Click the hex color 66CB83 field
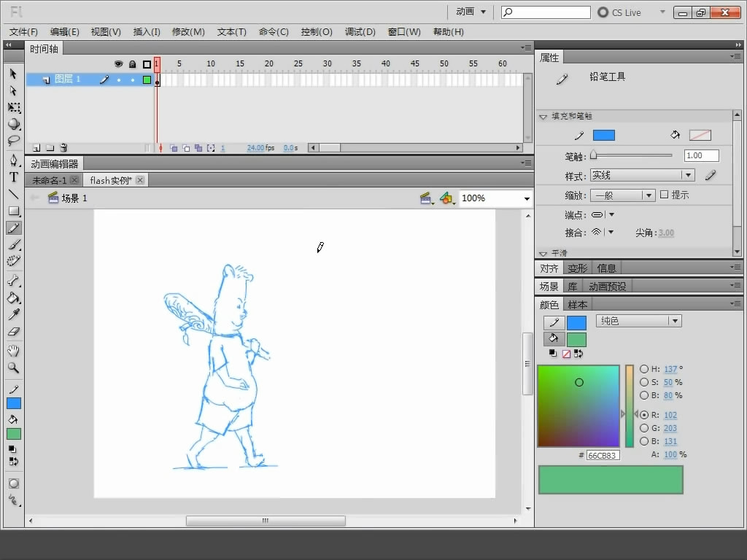This screenshot has width=747, height=560. (603, 455)
